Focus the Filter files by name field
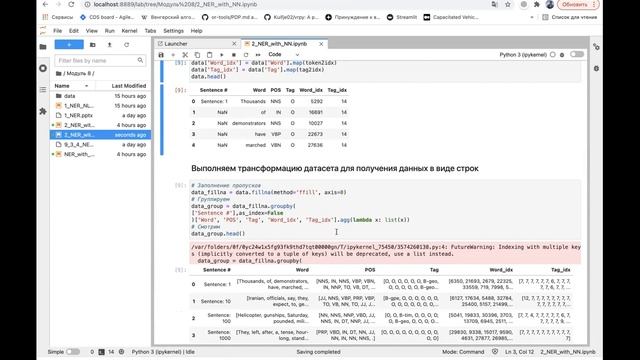This screenshot has width=640, height=360. click(x=100, y=60)
